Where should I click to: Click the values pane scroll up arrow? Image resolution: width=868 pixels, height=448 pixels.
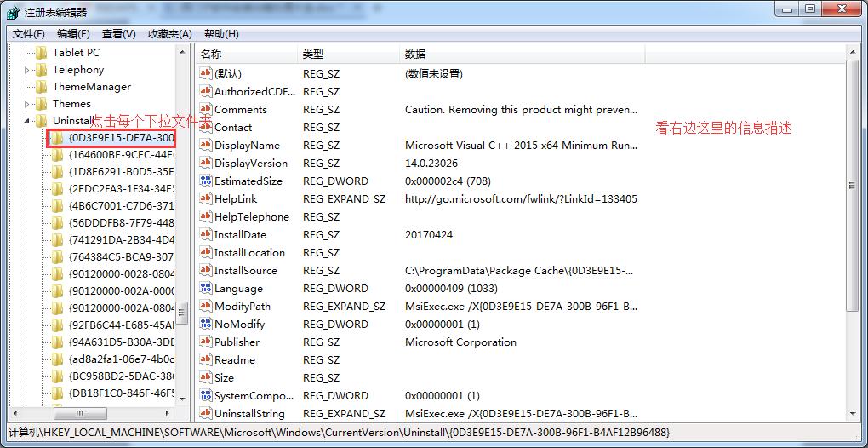[x=852, y=52]
